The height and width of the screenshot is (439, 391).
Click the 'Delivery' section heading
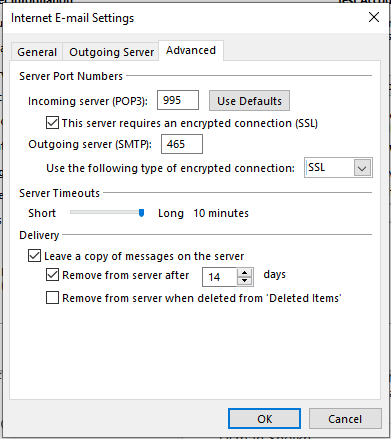[x=39, y=235]
